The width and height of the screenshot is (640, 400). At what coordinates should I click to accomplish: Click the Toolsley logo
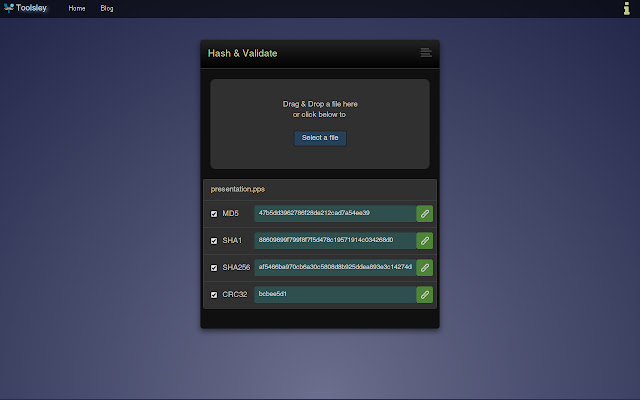[25, 8]
